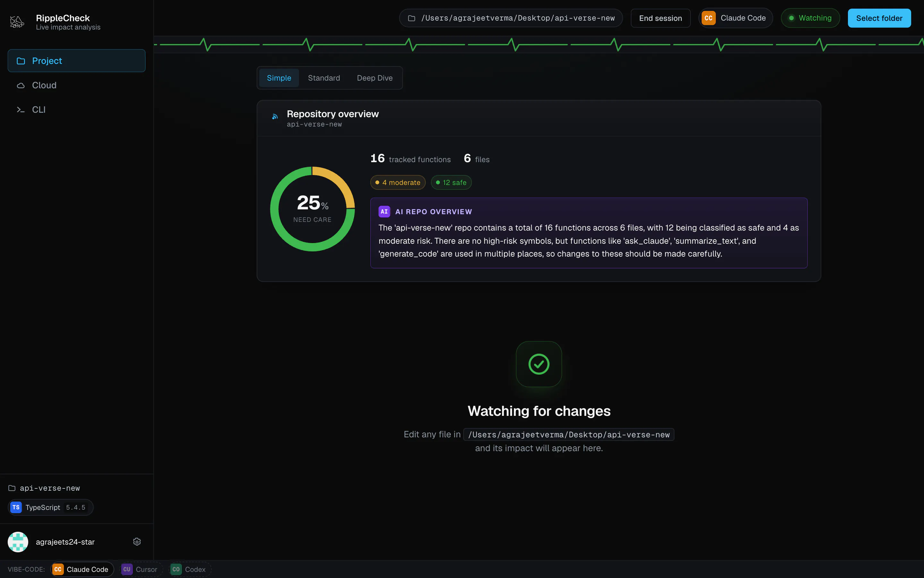Open the Project section in sidebar
The width and height of the screenshot is (924, 578).
click(x=76, y=61)
